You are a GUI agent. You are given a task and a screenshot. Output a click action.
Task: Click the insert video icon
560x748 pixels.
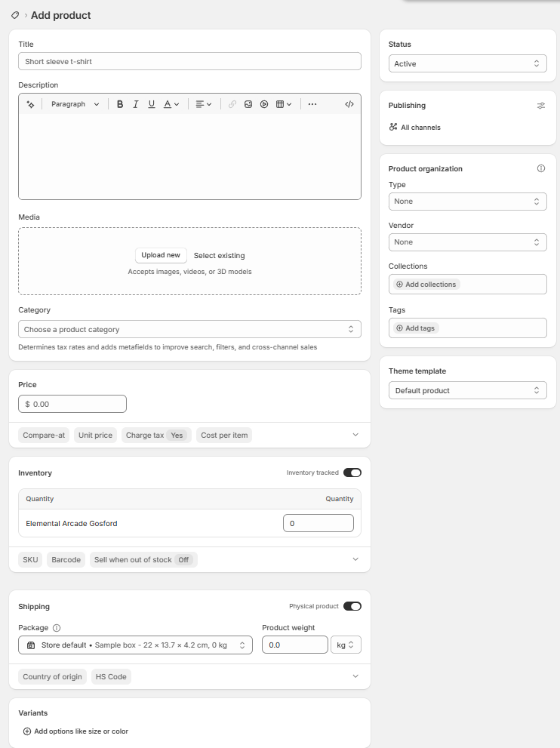coord(264,104)
